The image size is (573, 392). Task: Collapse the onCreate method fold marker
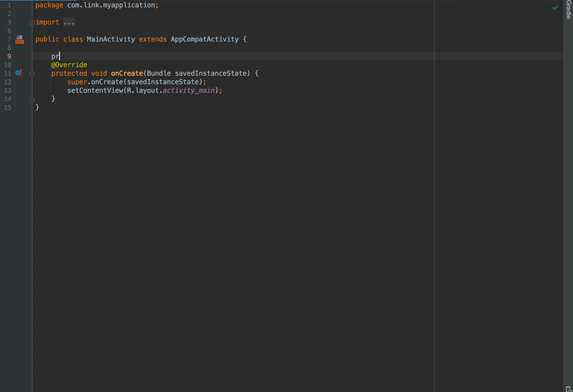(32, 74)
